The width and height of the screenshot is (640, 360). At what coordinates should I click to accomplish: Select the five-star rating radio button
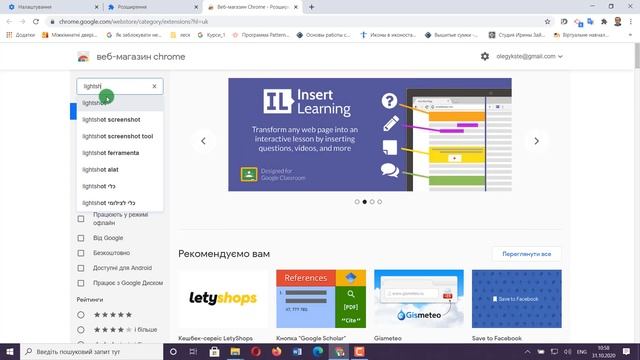(81, 315)
